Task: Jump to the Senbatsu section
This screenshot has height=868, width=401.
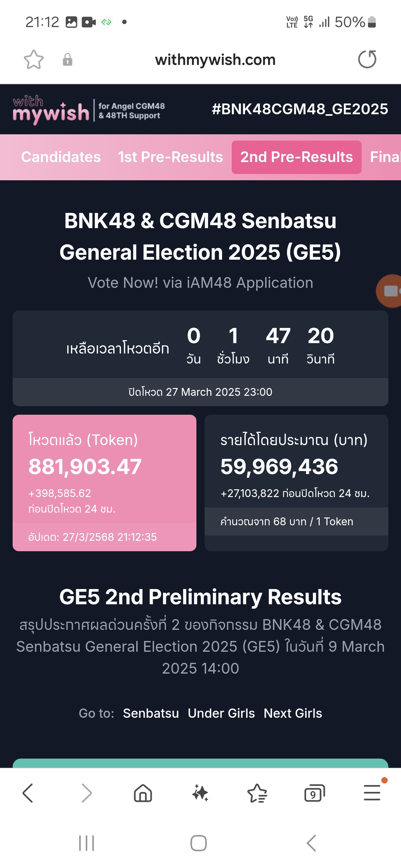Action: click(151, 713)
